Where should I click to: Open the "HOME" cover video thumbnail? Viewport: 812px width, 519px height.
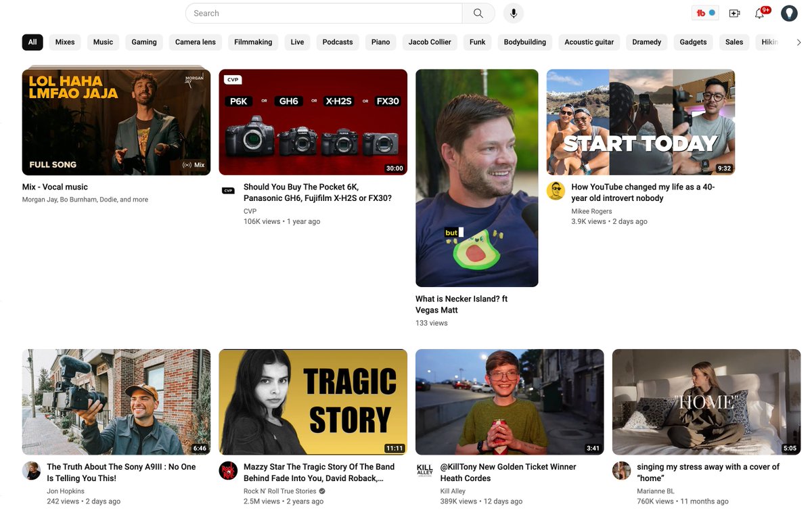pos(706,402)
